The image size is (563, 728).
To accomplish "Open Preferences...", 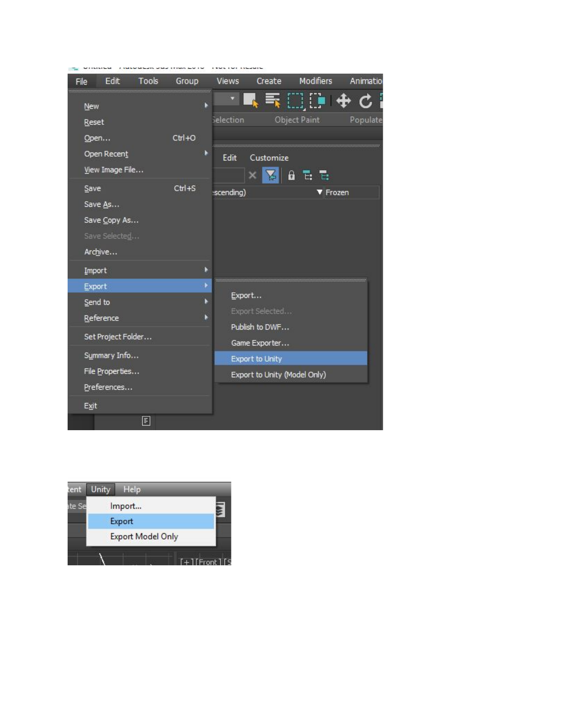I will click(140, 387).
